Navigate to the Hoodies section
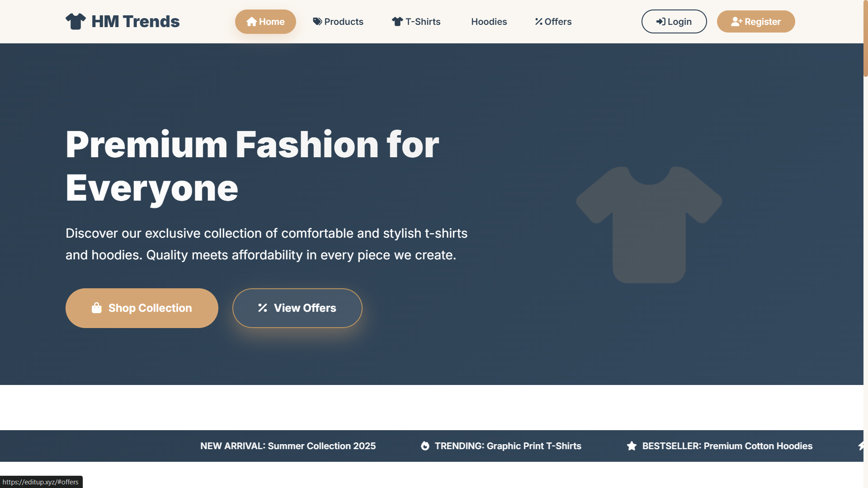Image resolution: width=868 pixels, height=488 pixels. click(489, 21)
